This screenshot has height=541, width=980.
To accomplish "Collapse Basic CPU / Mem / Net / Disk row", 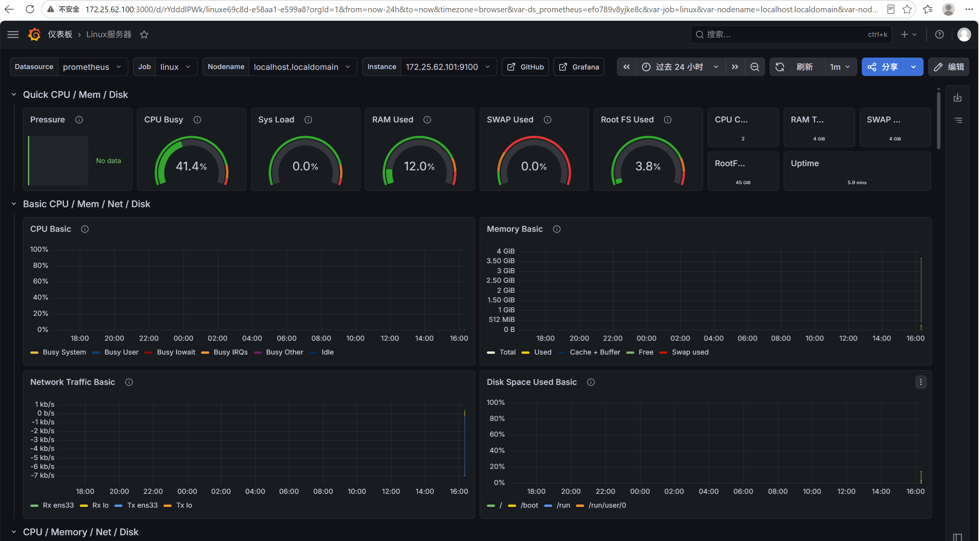I will click(14, 204).
